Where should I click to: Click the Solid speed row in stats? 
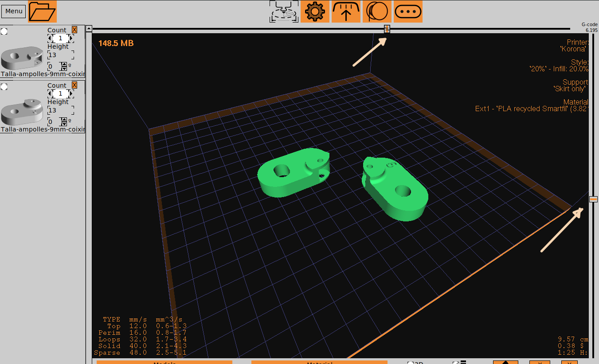[x=142, y=346]
